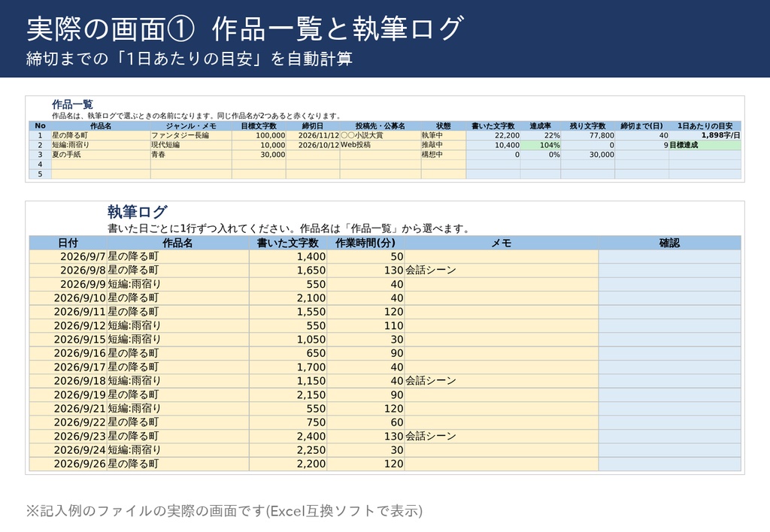Click the 50 minutes cell
This screenshot has height=532, width=770.
pyautogui.click(x=365, y=257)
